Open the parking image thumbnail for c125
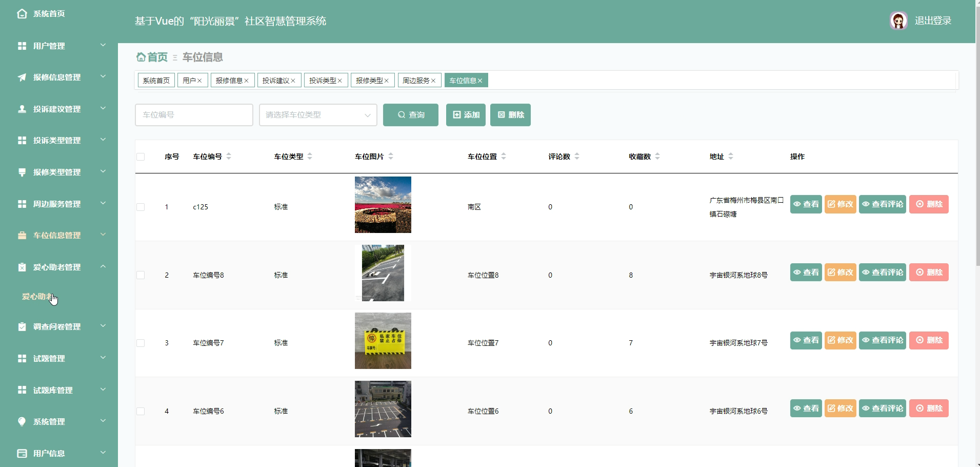This screenshot has width=980, height=467. [x=383, y=205]
